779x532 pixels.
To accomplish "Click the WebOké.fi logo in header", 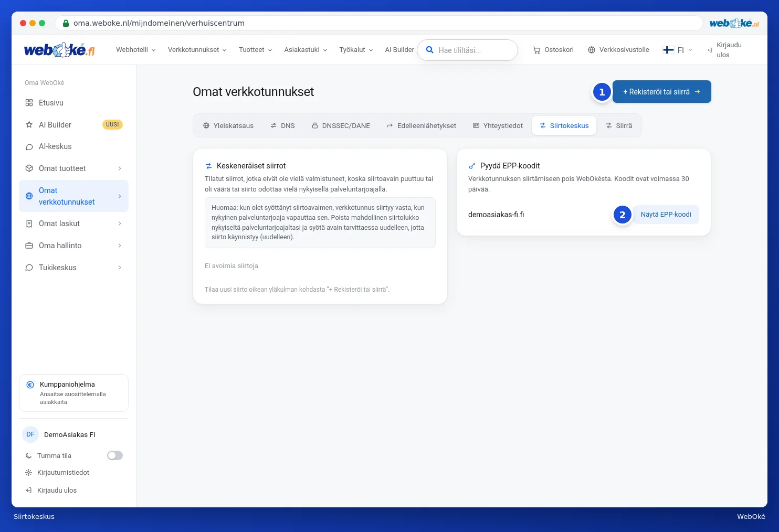I will [59, 50].
